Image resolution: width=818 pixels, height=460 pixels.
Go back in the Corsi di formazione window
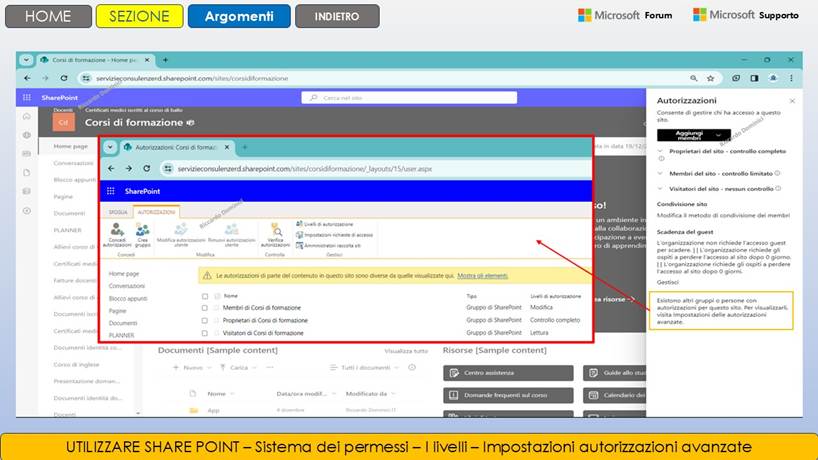click(27, 78)
